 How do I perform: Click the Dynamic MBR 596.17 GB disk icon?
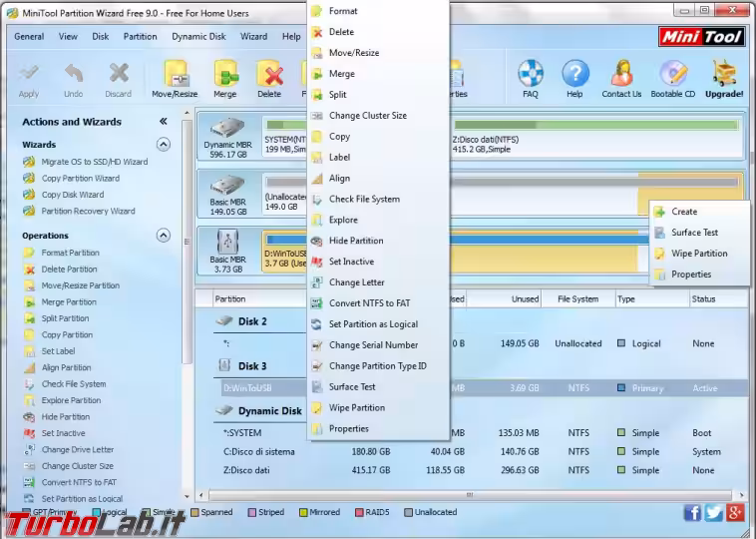click(x=227, y=129)
